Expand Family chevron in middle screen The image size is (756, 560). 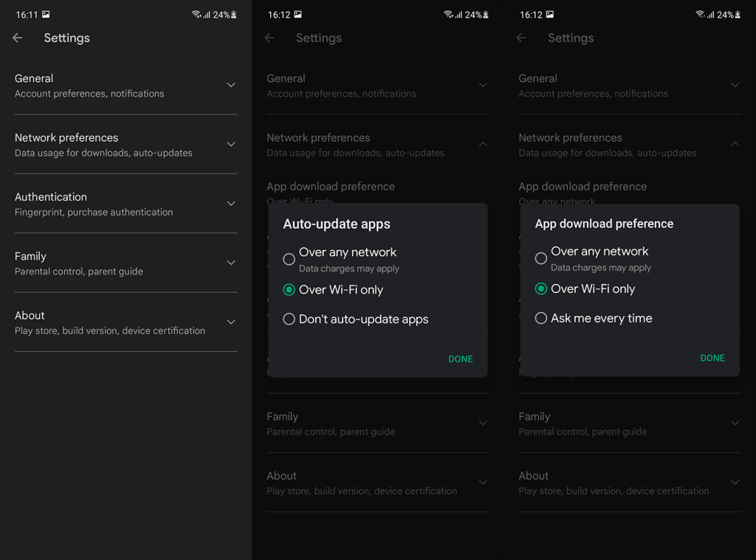pyautogui.click(x=483, y=424)
